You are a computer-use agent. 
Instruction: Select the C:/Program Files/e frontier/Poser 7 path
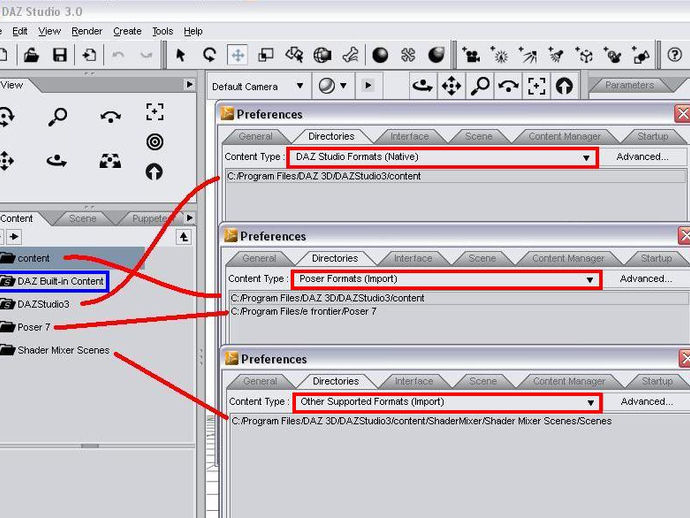click(304, 312)
